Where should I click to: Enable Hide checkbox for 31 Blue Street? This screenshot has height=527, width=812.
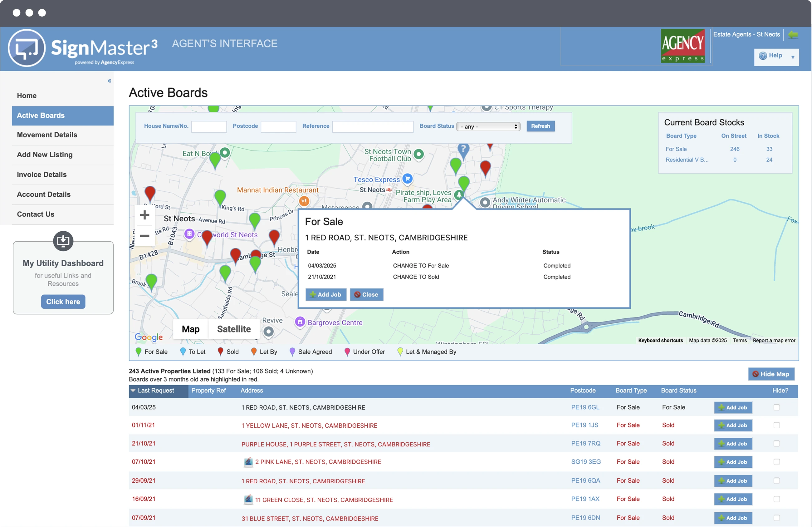(x=777, y=518)
